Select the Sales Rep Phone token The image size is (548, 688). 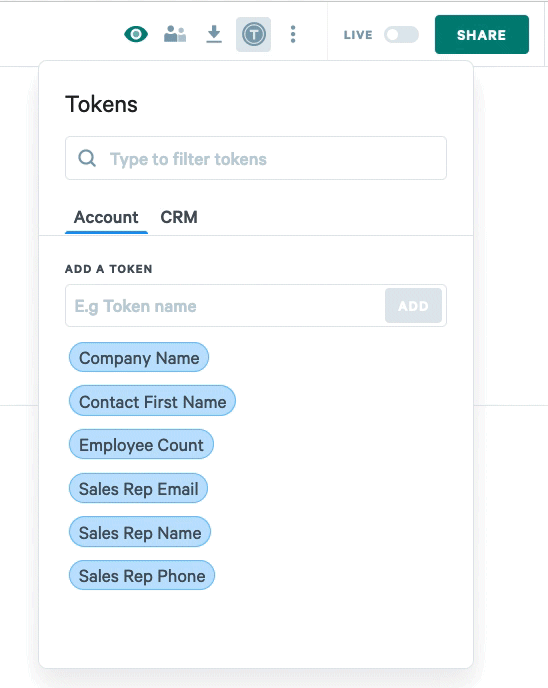[x=142, y=575]
